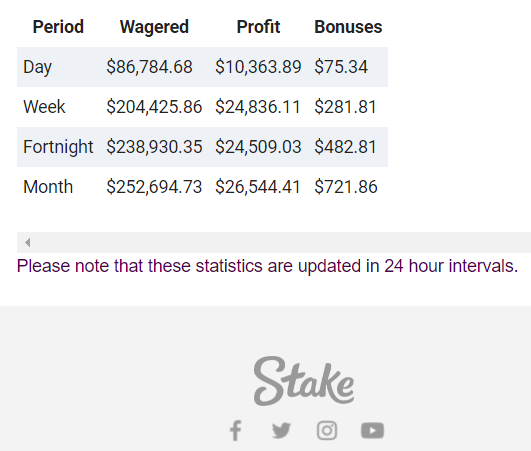Select the Period column header

58,27
